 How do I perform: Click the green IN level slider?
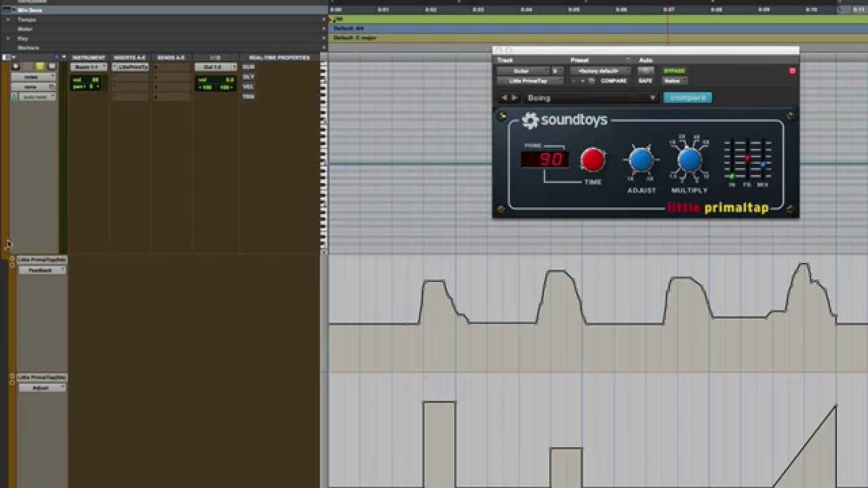(732, 176)
